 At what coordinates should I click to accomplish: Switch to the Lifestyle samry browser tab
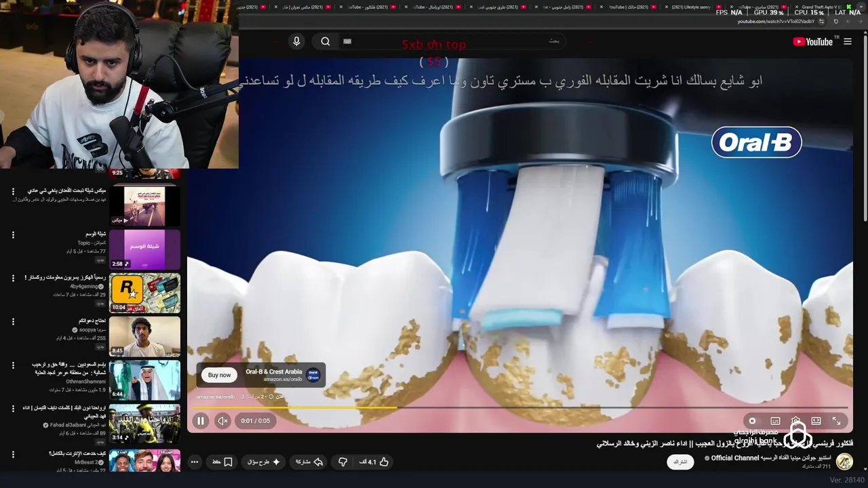690,7
